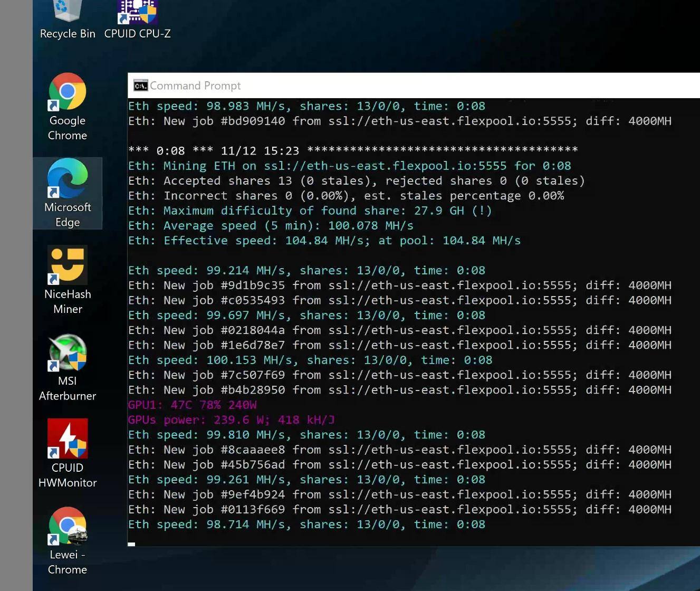Click the Incorrect shares 0 line
700x591 pixels.
tap(346, 196)
